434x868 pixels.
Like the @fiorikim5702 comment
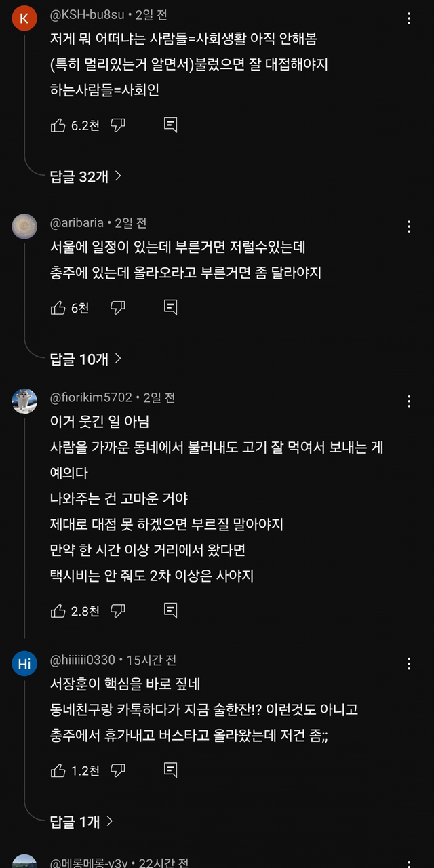[x=58, y=611]
